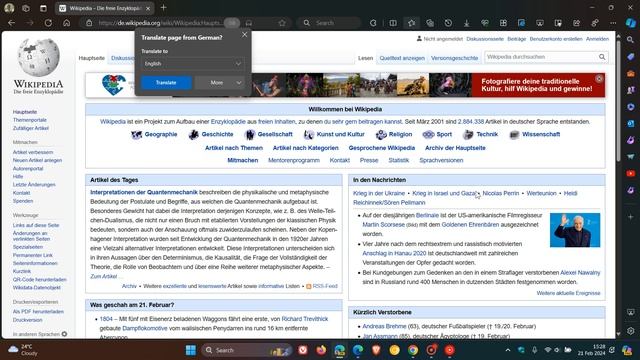Click the browser toolbar Search box
Screen dimensions: 640x360
click(x=330, y=23)
